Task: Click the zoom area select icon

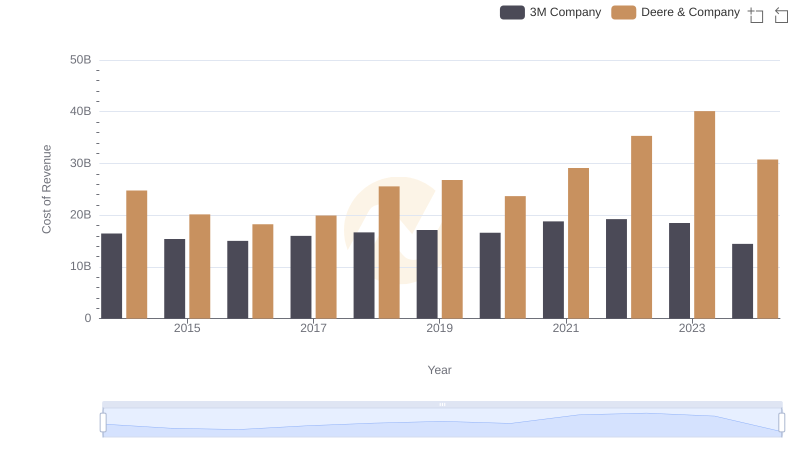Action: tap(756, 15)
